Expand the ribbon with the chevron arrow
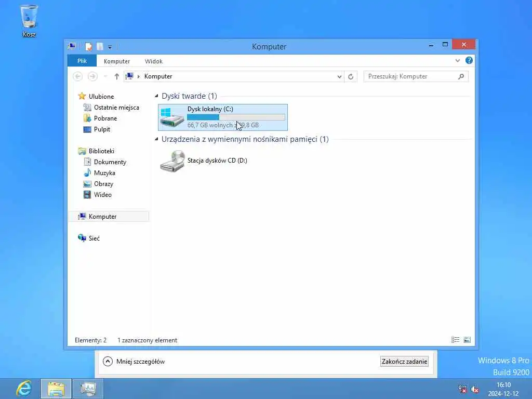The width and height of the screenshot is (532, 399). [x=457, y=61]
